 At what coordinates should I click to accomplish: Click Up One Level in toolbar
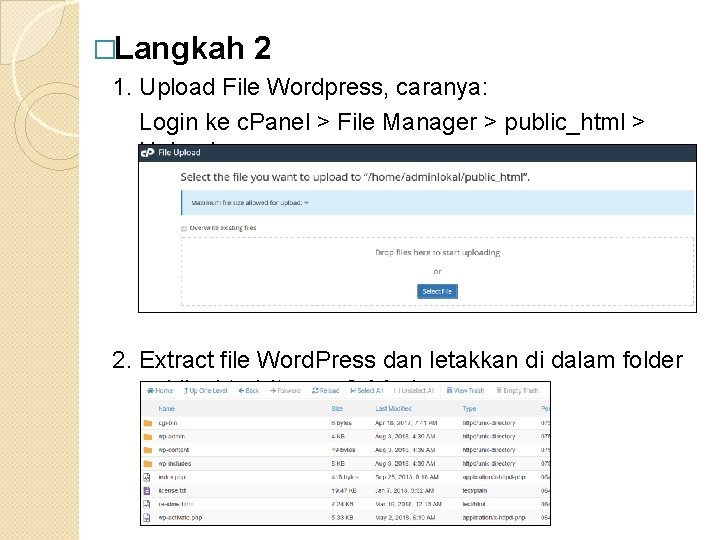pyautogui.click(x=206, y=391)
